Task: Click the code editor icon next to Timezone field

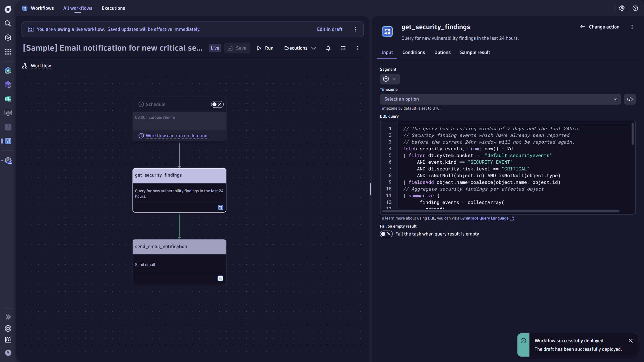Action: pos(630,99)
